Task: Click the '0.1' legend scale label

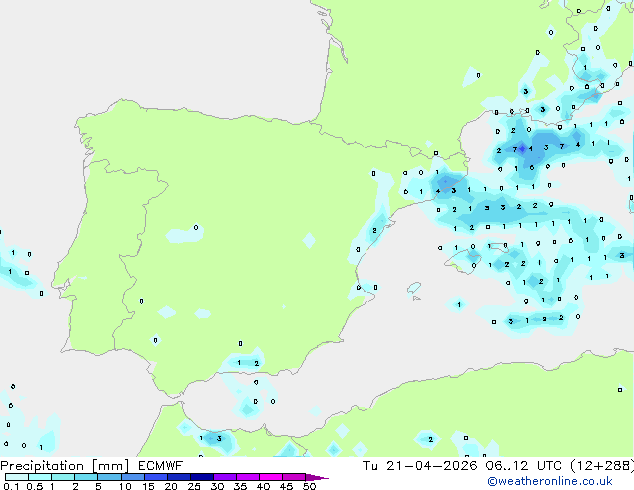Action: pos(11,486)
